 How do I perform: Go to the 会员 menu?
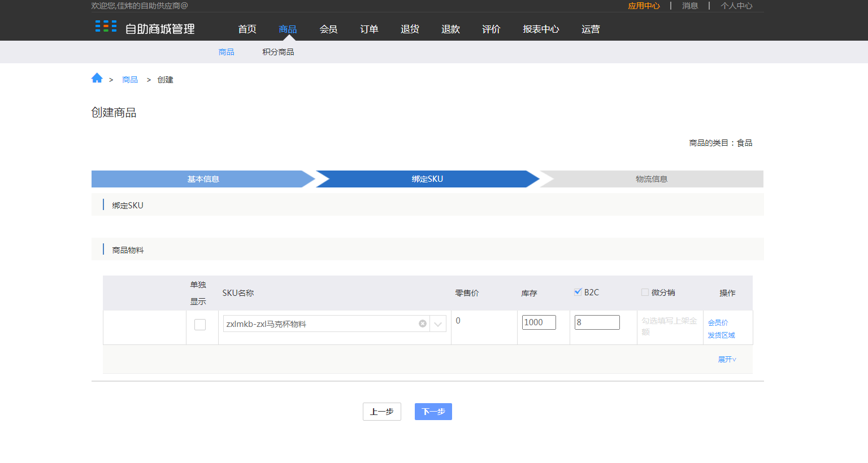click(x=328, y=29)
